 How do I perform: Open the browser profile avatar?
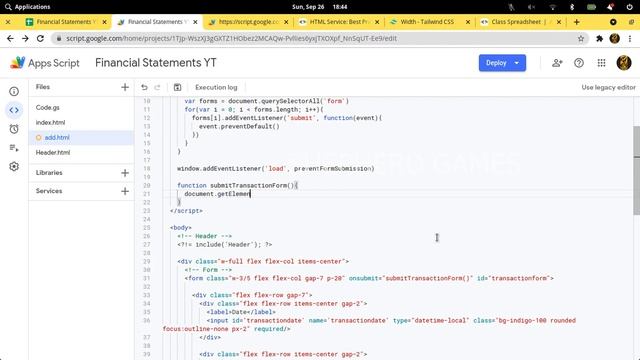click(x=614, y=38)
